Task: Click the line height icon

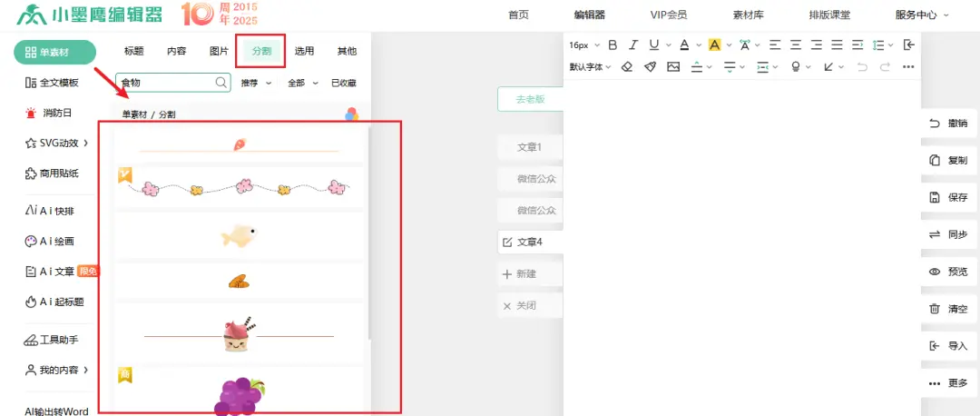Action: point(878,45)
